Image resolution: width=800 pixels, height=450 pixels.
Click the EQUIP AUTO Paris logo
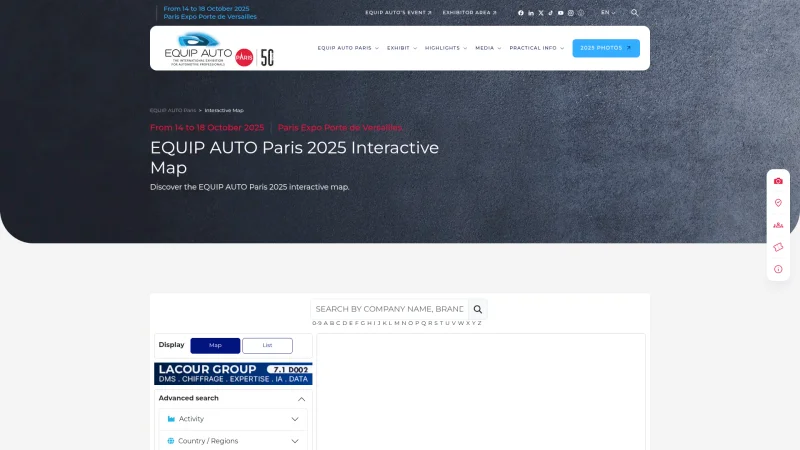(219, 49)
